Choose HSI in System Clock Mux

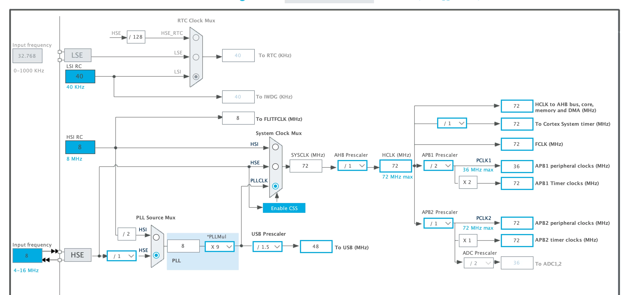coord(275,147)
